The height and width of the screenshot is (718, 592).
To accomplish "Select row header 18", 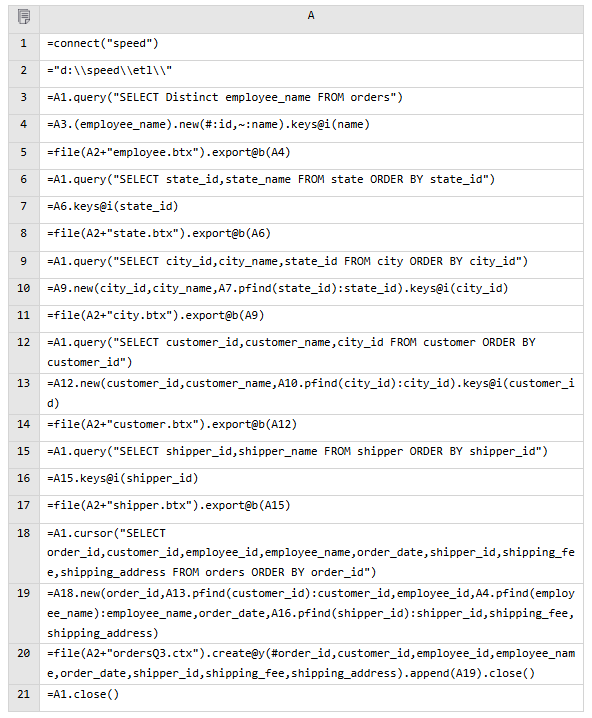I will (24, 553).
